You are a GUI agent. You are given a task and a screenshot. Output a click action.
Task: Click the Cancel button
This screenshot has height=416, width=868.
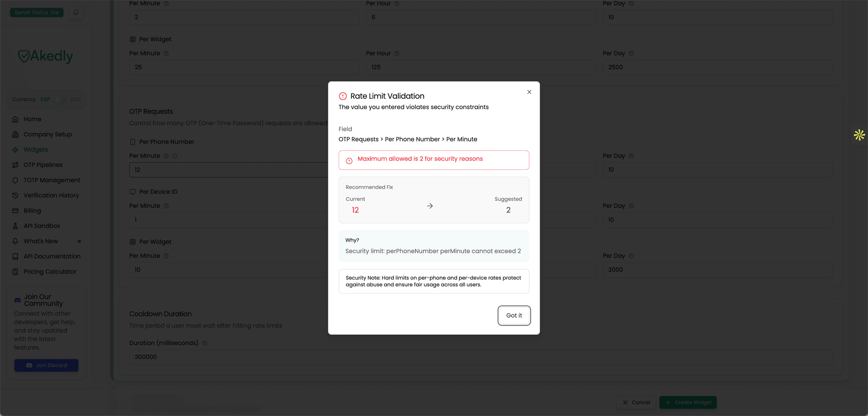pyautogui.click(x=636, y=402)
